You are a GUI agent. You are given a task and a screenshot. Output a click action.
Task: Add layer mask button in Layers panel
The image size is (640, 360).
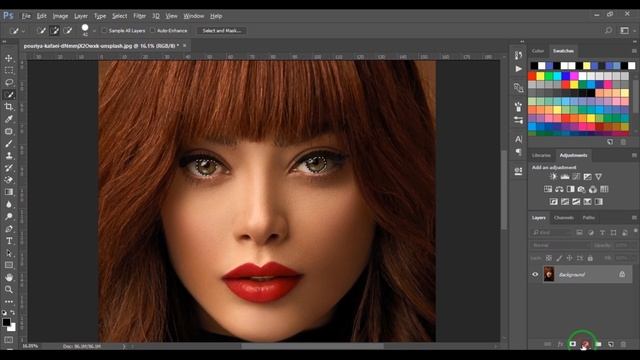coord(573,344)
